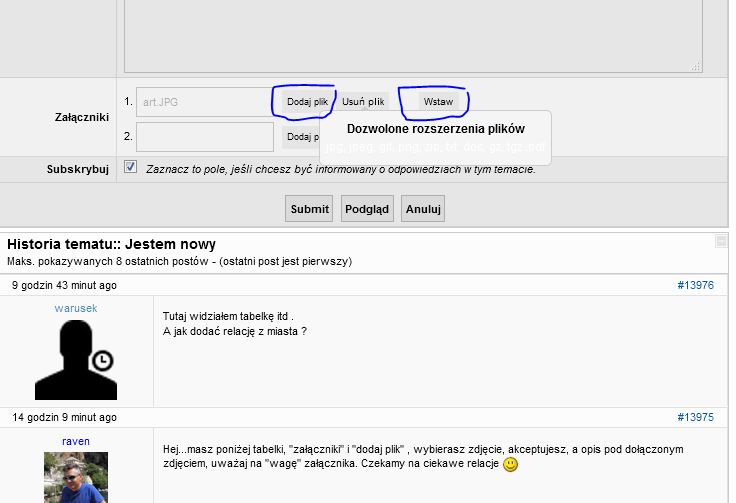Visit warusek's user profile link

pos(76,308)
